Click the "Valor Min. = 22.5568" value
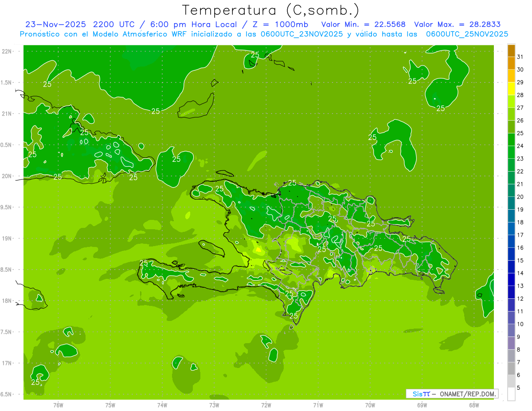This screenshot has width=532, height=411. pyautogui.click(x=363, y=24)
